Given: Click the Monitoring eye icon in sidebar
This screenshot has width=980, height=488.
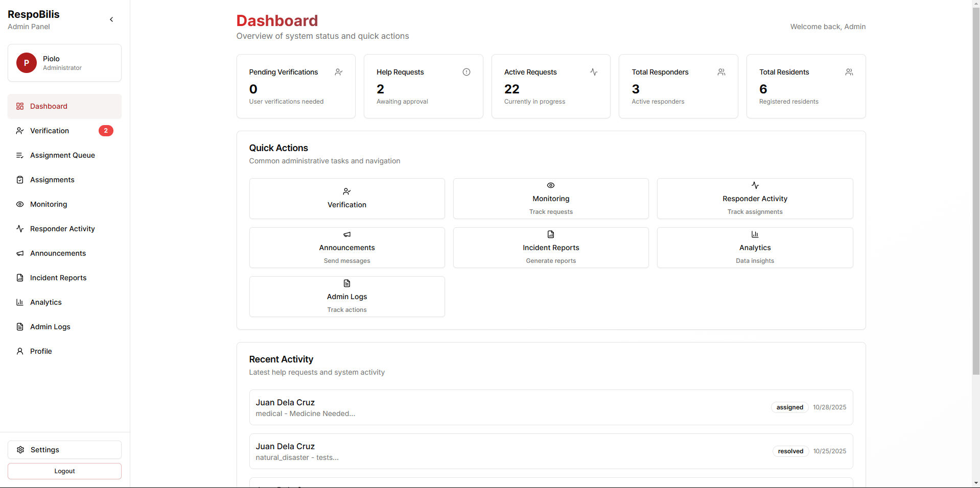Looking at the screenshot, I should click(x=20, y=204).
